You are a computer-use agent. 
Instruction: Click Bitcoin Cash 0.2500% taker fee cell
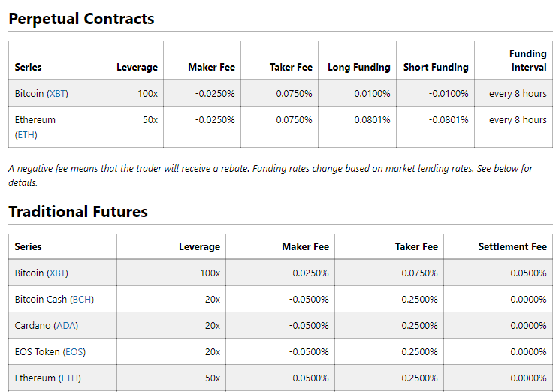418,299
